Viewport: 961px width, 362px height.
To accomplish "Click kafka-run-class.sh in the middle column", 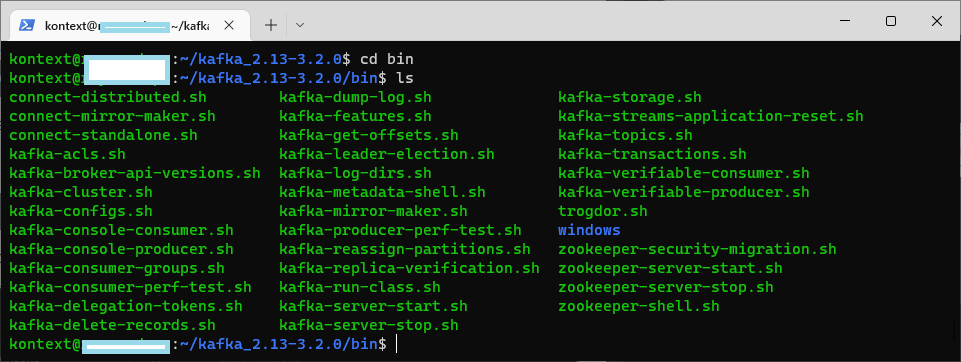I will point(360,287).
